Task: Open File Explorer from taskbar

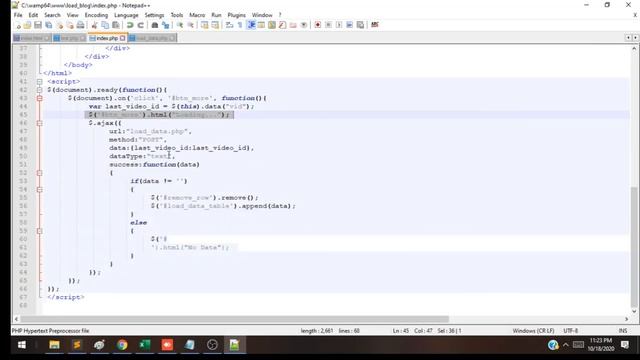Action: (54, 345)
